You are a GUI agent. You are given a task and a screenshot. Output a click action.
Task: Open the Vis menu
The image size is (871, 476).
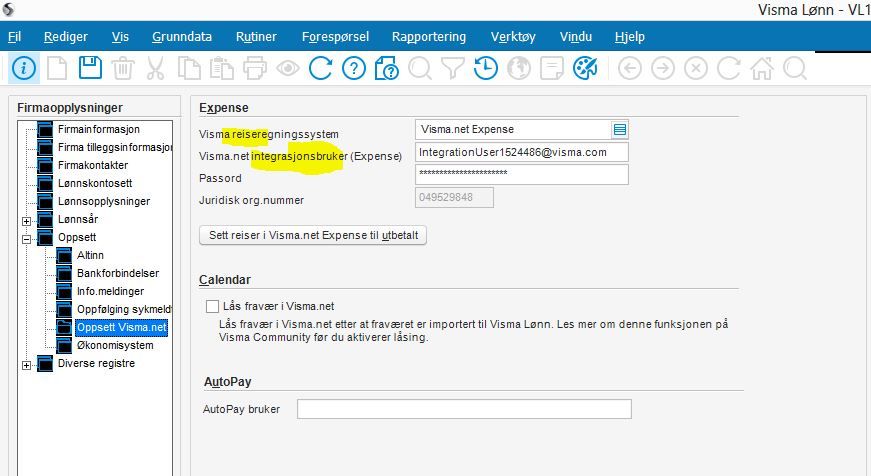pyautogui.click(x=120, y=37)
